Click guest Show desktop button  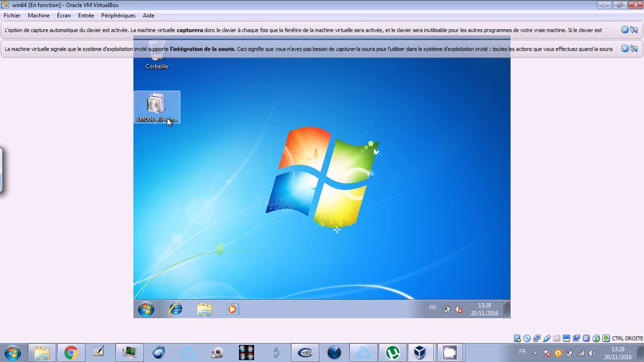click(x=507, y=309)
